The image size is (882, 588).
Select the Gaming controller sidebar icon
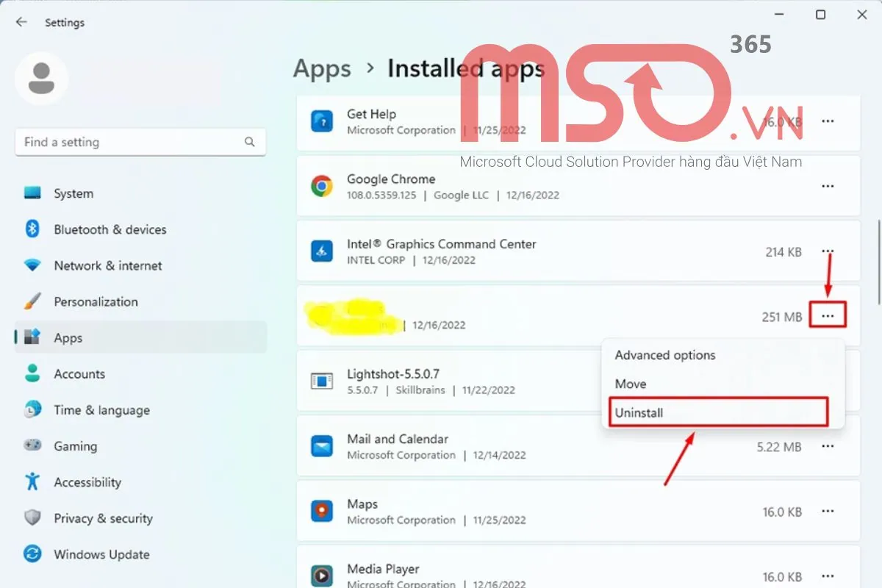[33, 445]
